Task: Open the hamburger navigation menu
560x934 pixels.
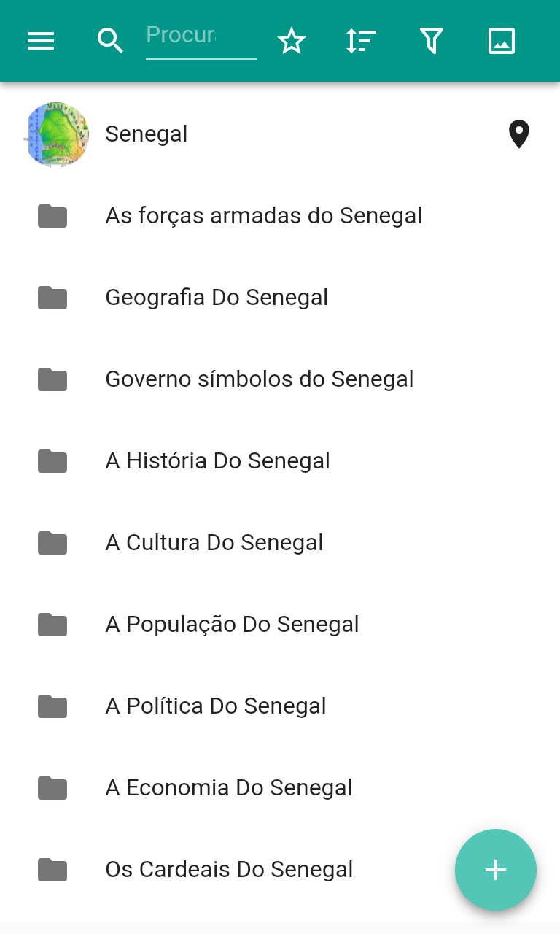Action: (x=41, y=41)
